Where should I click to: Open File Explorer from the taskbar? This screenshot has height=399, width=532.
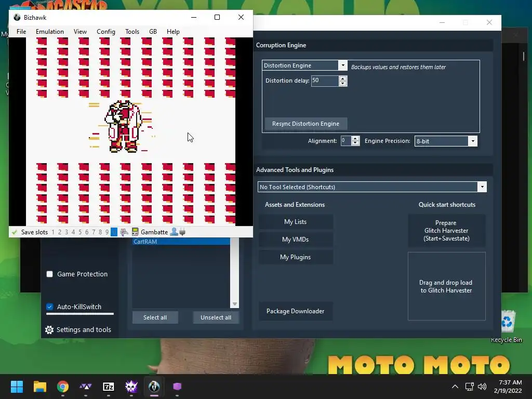(39, 387)
